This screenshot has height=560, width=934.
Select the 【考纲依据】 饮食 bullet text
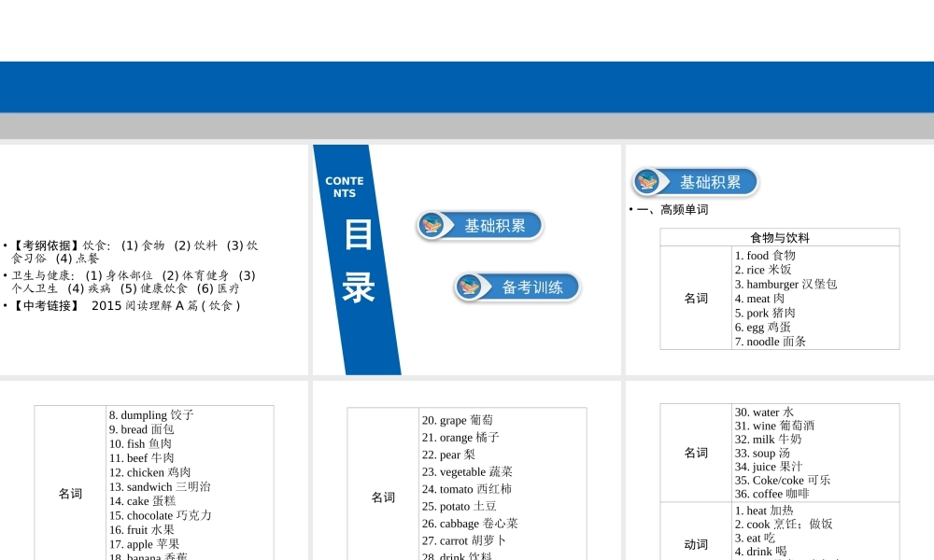coord(134,252)
